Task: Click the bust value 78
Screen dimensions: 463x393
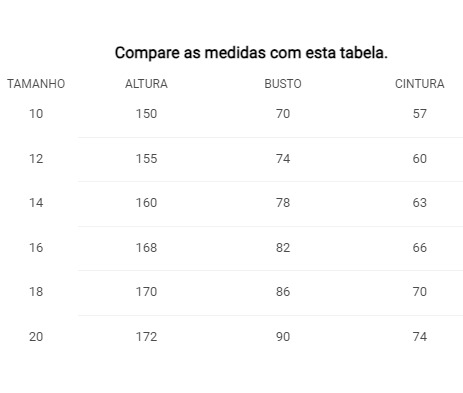Action: pyautogui.click(x=283, y=203)
